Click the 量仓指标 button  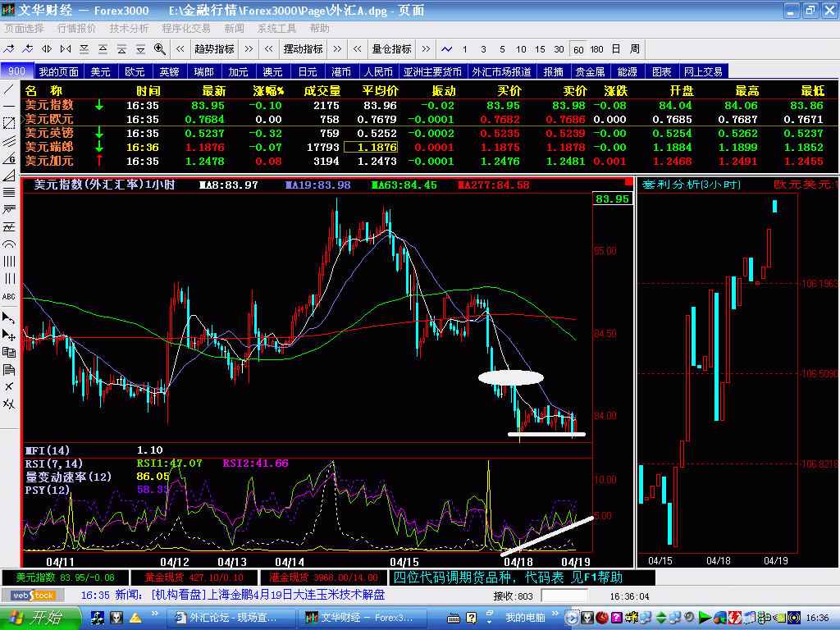coord(391,48)
